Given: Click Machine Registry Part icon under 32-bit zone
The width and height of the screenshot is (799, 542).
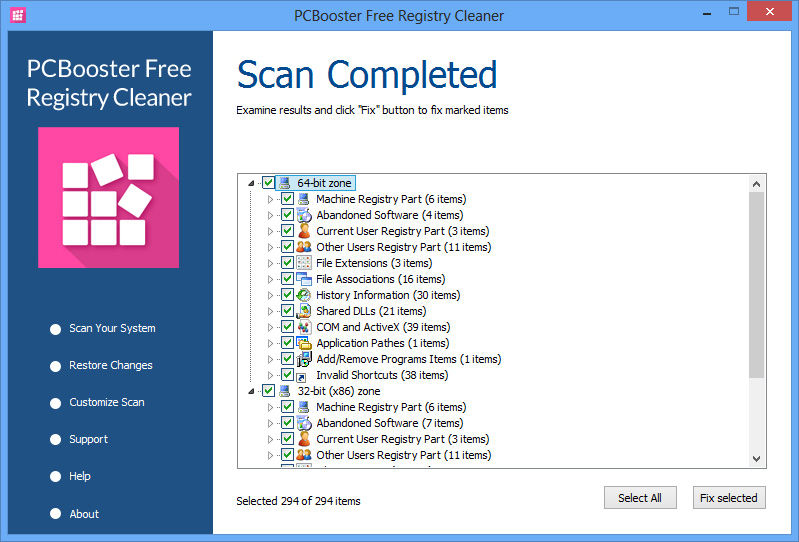Looking at the screenshot, I should pos(304,407).
